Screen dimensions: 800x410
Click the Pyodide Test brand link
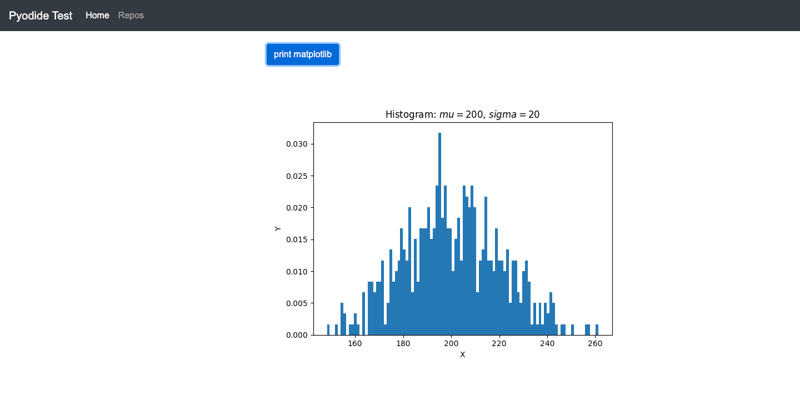click(x=41, y=16)
